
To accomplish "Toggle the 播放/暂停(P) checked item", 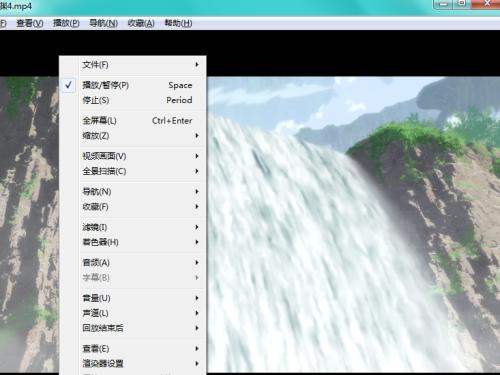I will tap(133, 85).
